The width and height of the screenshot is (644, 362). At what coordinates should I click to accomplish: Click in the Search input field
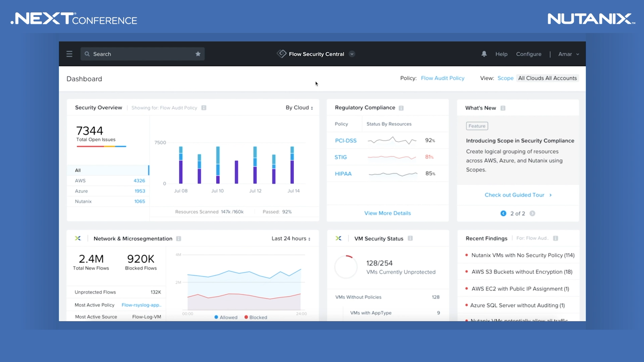click(142, 54)
